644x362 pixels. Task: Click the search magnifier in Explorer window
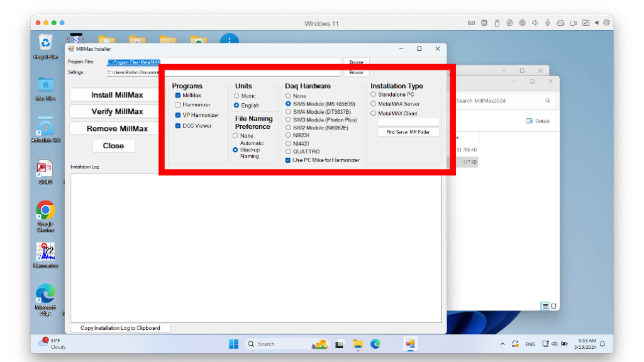[x=548, y=101]
